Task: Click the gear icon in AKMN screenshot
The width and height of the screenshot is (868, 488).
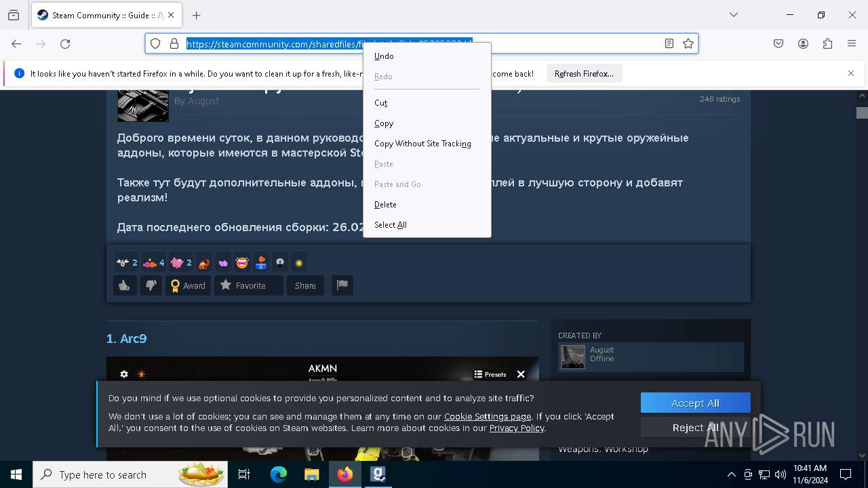Action: pos(124,374)
